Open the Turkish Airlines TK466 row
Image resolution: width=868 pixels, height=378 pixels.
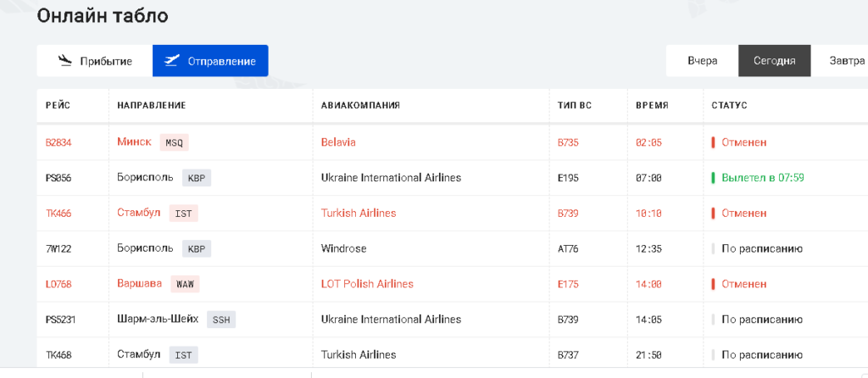58,214
